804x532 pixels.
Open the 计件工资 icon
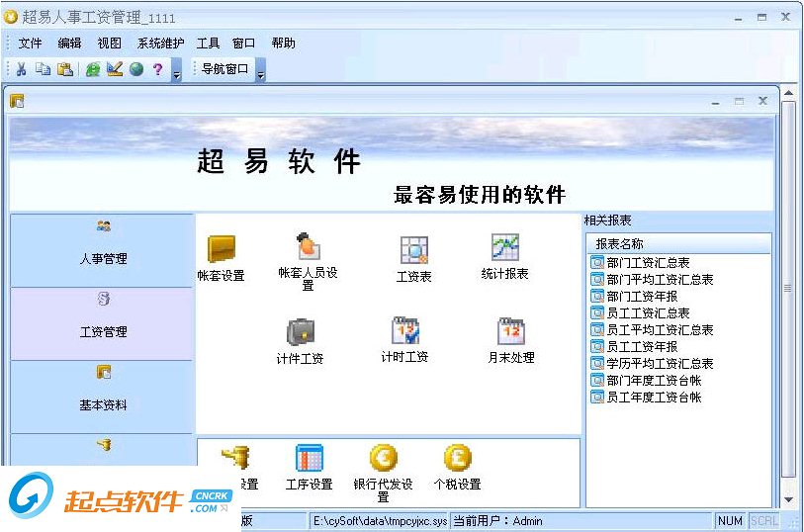[x=301, y=331]
